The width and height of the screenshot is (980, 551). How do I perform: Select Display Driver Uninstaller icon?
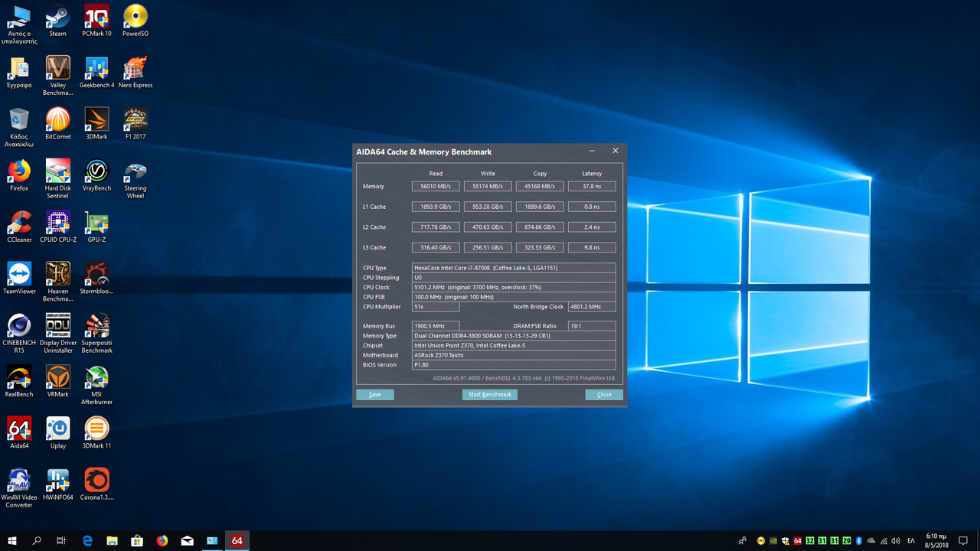tap(57, 333)
